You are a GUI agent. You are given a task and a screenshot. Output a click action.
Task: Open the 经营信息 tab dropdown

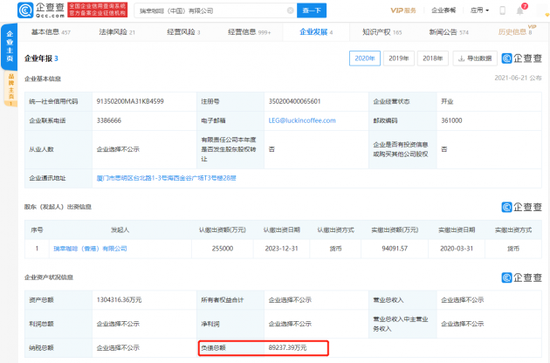coord(249,32)
